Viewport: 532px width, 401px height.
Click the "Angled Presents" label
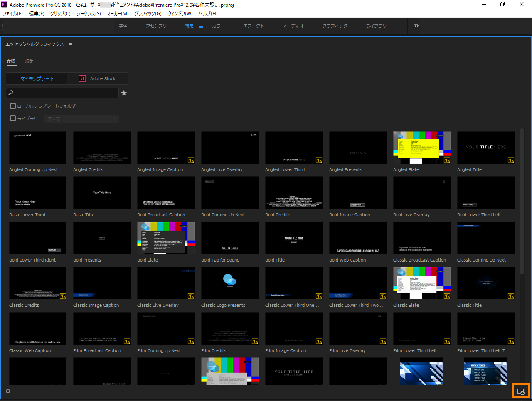pos(345,169)
